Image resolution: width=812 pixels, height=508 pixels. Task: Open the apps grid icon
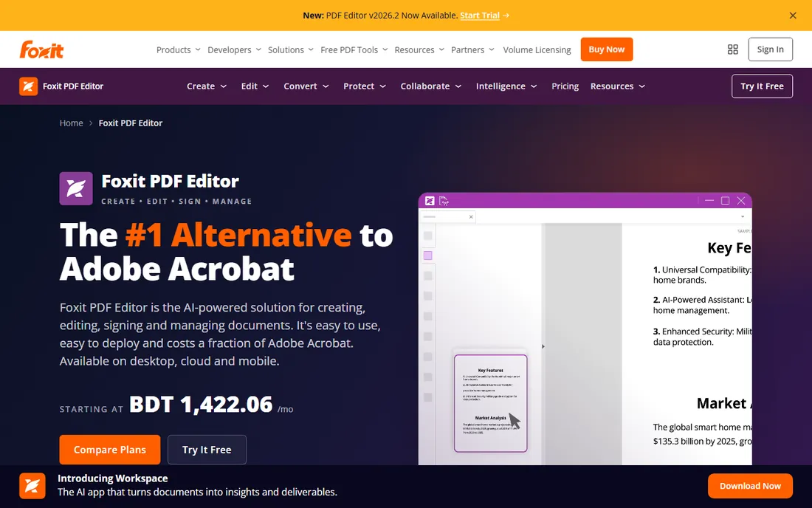click(x=732, y=49)
